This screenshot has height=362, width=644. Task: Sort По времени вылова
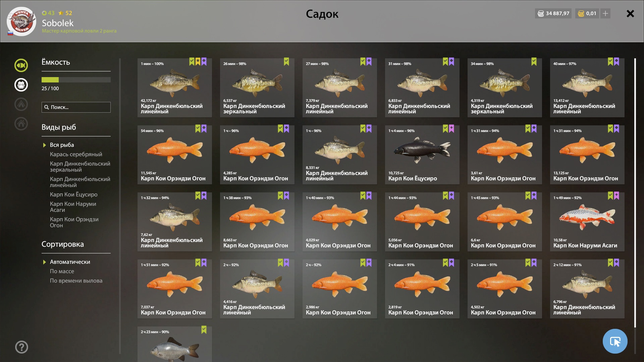(x=76, y=281)
